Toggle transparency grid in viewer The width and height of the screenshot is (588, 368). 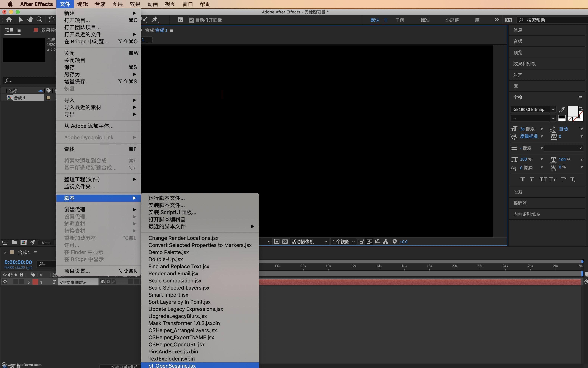pyautogui.click(x=285, y=241)
